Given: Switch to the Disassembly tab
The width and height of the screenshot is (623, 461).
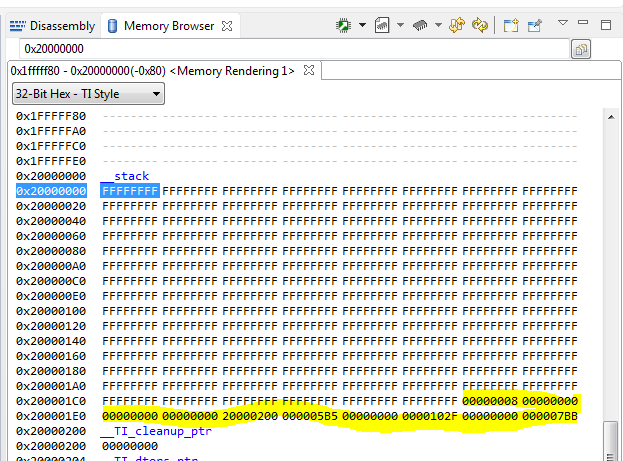Looking at the screenshot, I should tap(52, 26).
